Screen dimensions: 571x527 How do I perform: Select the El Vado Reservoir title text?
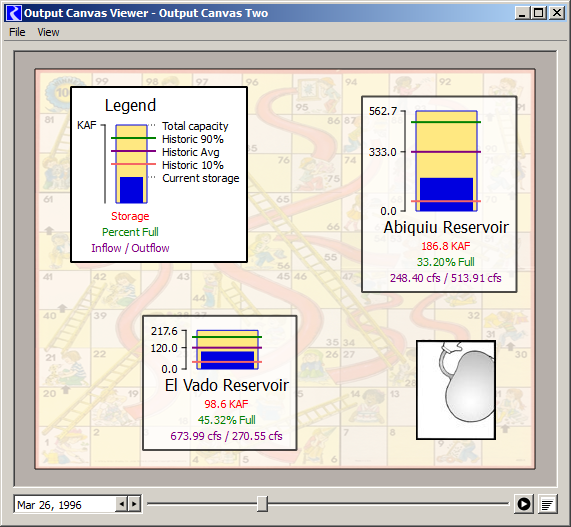227,385
